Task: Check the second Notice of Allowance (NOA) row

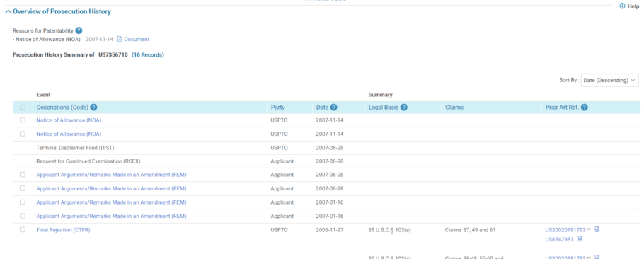Action: coord(23,134)
